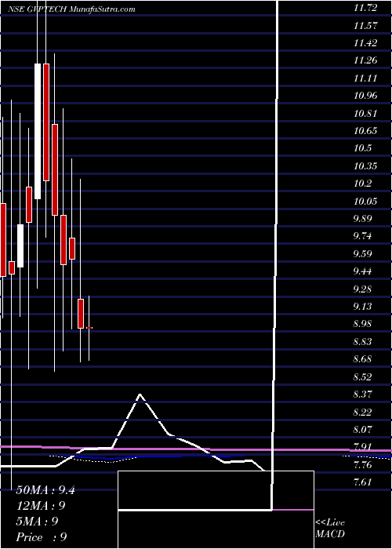Click the 10.05 price axis label
Image resolution: width=392 pixels, height=549 pixels.
(x=365, y=201)
